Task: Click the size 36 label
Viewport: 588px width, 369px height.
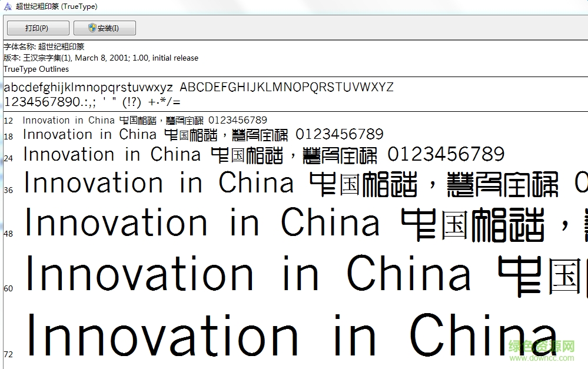Action: click(8, 190)
